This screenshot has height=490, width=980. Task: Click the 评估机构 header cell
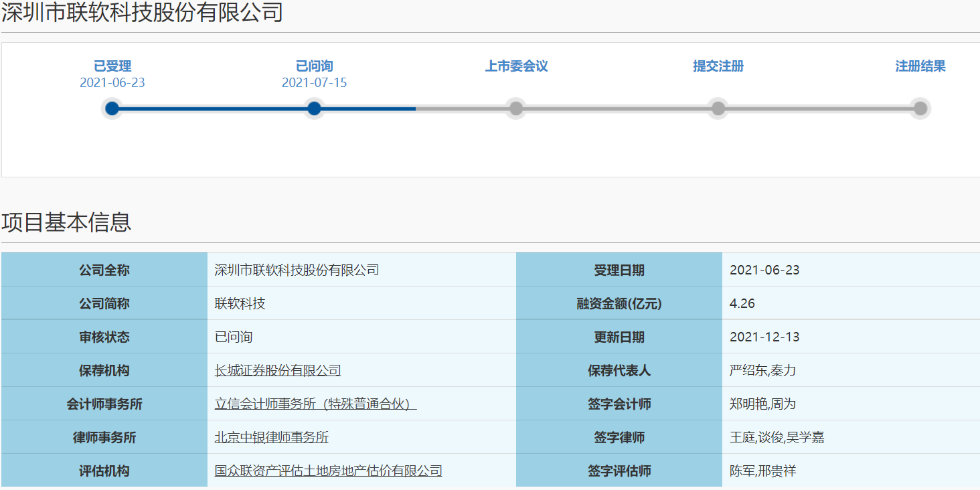click(104, 471)
